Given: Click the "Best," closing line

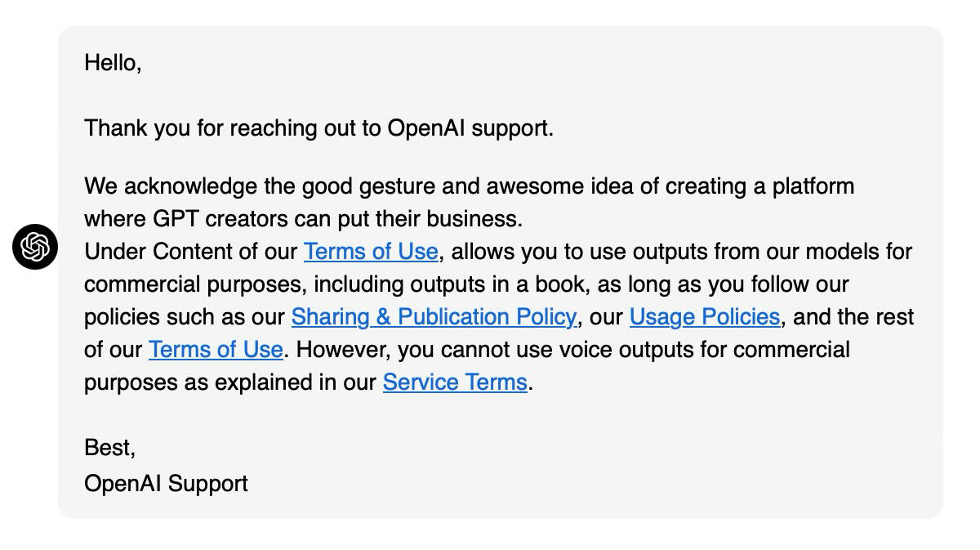Looking at the screenshot, I should [109, 448].
